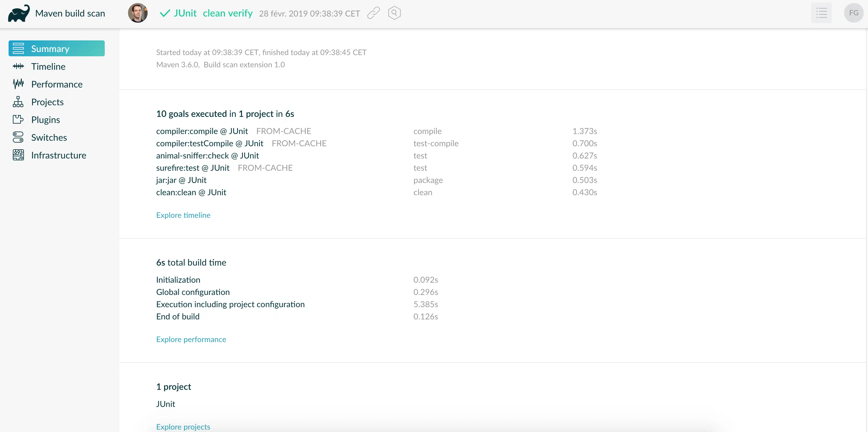
Task: Select the surefire:test @ JUnit goal
Action: click(193, 168)
